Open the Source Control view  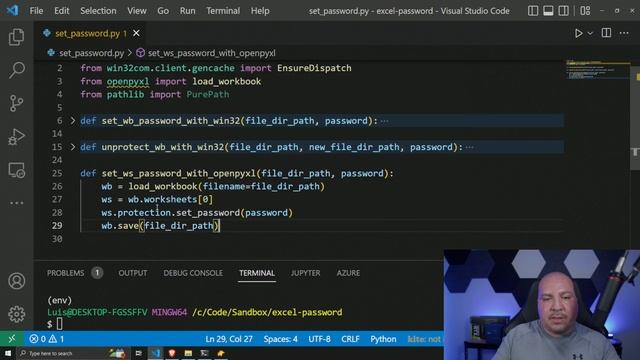[x=16, y=103]
